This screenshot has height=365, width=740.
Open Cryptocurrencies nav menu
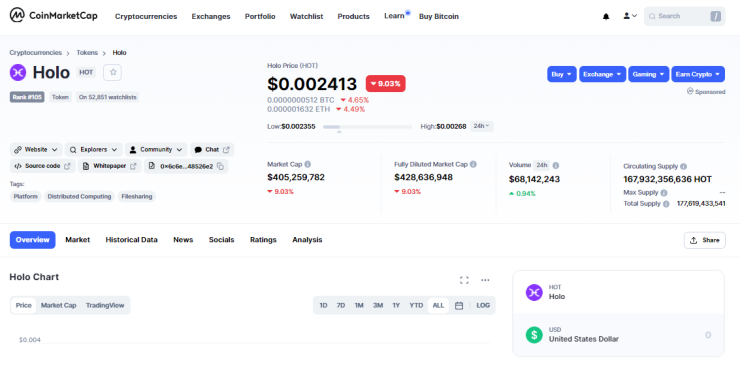click(x=146, y=17)
